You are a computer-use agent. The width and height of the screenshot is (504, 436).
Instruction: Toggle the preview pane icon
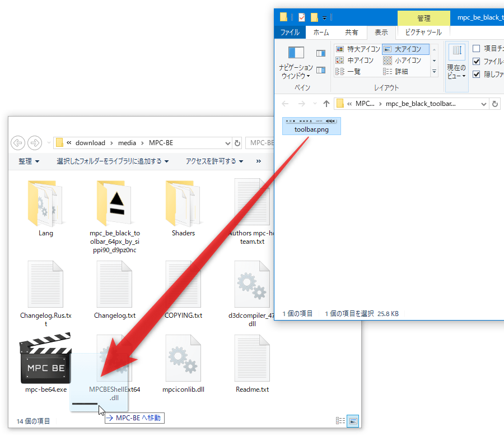point(321,53)
